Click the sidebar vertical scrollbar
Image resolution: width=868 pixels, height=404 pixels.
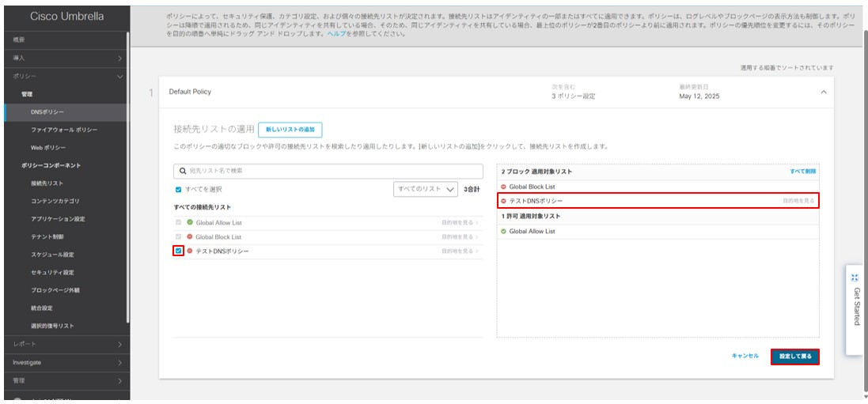pyautogui.click(x=128, y=177)
